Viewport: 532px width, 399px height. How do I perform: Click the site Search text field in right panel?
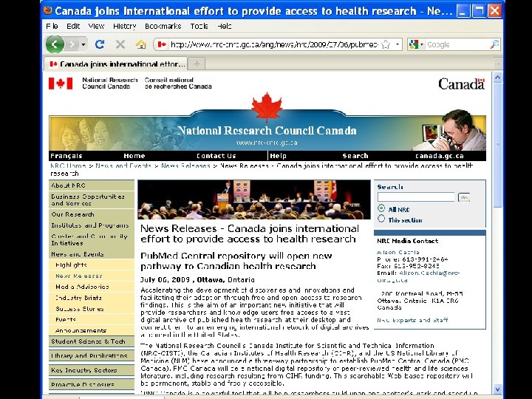click(416, 197)
